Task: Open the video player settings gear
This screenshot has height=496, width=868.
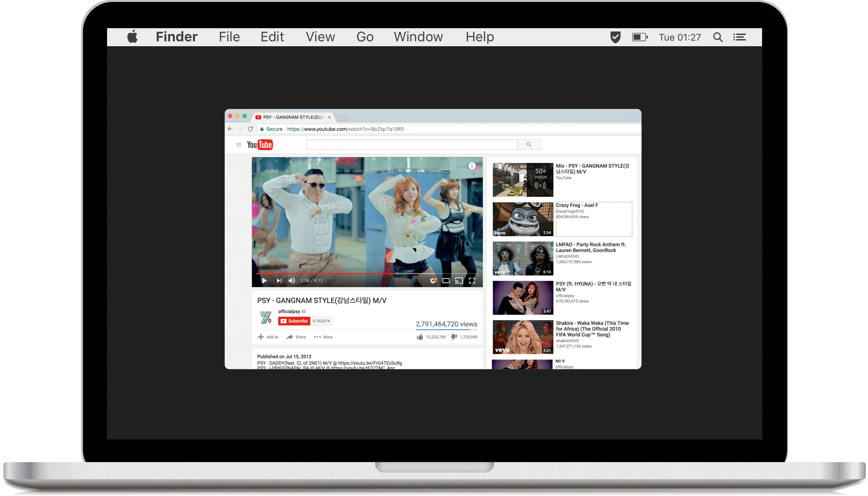Action: tap(434, 280)
